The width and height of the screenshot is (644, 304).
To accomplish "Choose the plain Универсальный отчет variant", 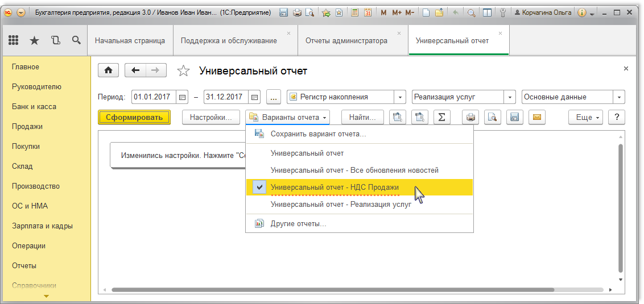I will click(x=360, y=153).
